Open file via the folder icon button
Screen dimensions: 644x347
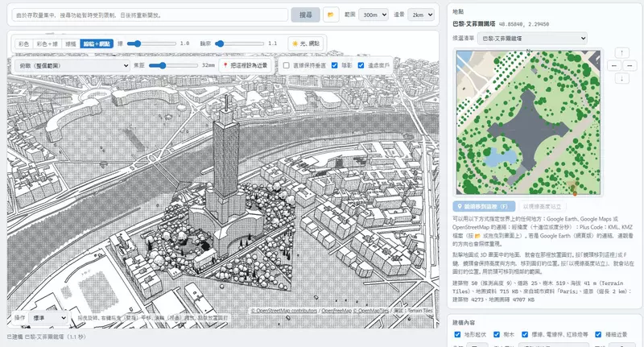[330, 14]
